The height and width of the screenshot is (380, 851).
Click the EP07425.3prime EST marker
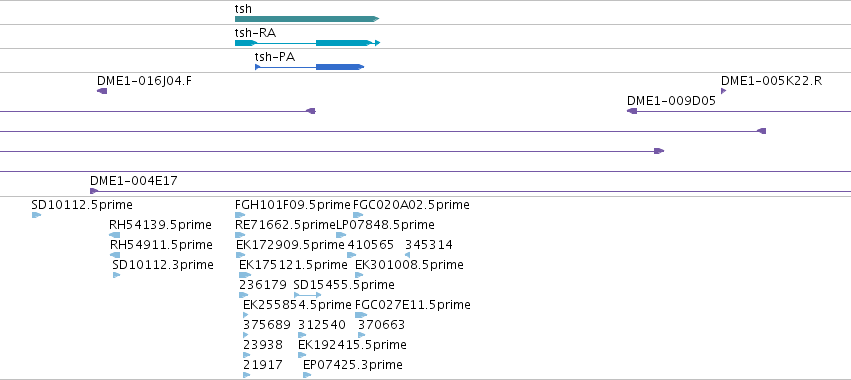tap(307, 375)
